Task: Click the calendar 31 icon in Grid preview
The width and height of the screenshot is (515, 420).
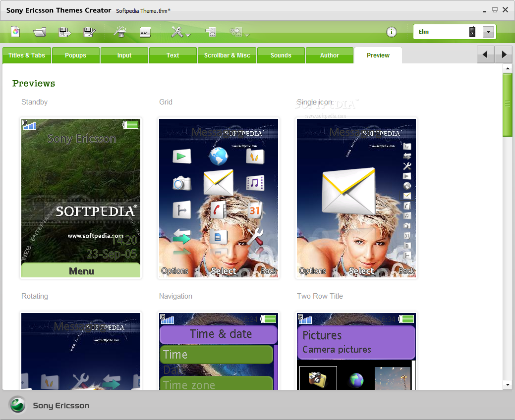Action: coord(255,210)
